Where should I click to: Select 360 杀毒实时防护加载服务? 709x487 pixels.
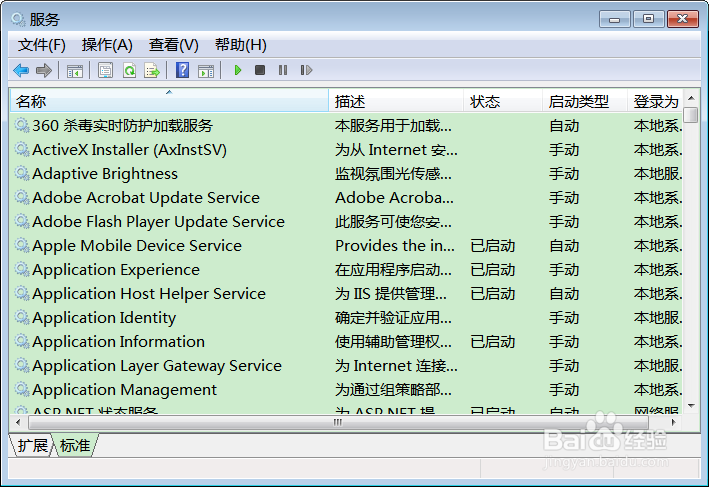pos(123,125)
